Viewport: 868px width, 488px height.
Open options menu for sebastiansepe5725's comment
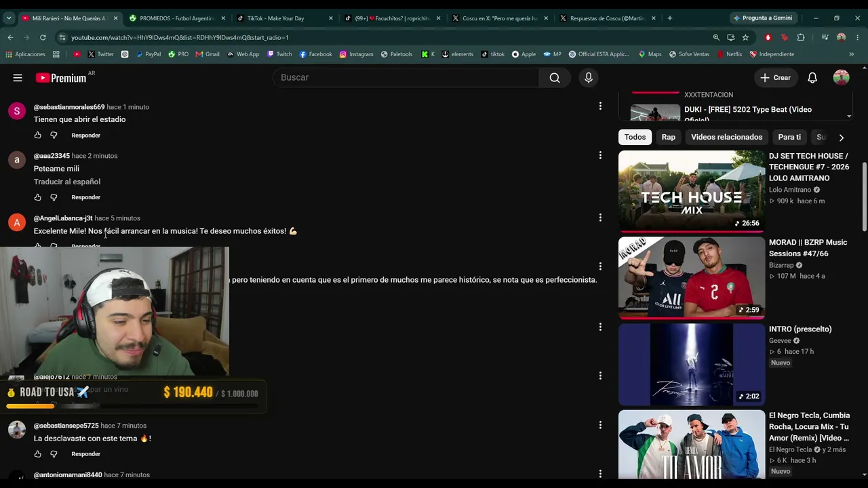click(600, 425)
